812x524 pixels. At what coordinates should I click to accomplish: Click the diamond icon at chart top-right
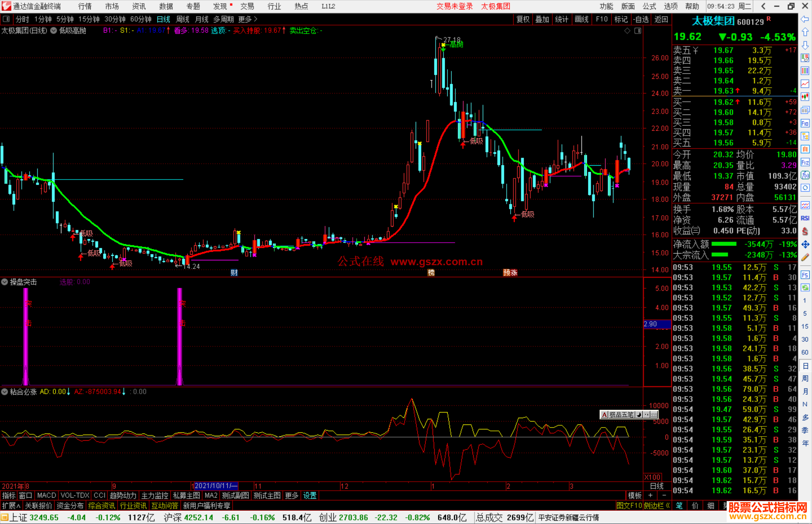[627, 31]
